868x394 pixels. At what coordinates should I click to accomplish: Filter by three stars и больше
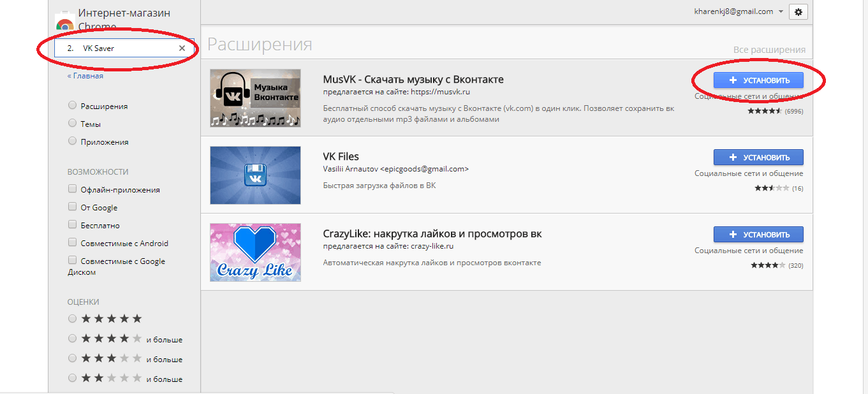(x=73, y=358)
